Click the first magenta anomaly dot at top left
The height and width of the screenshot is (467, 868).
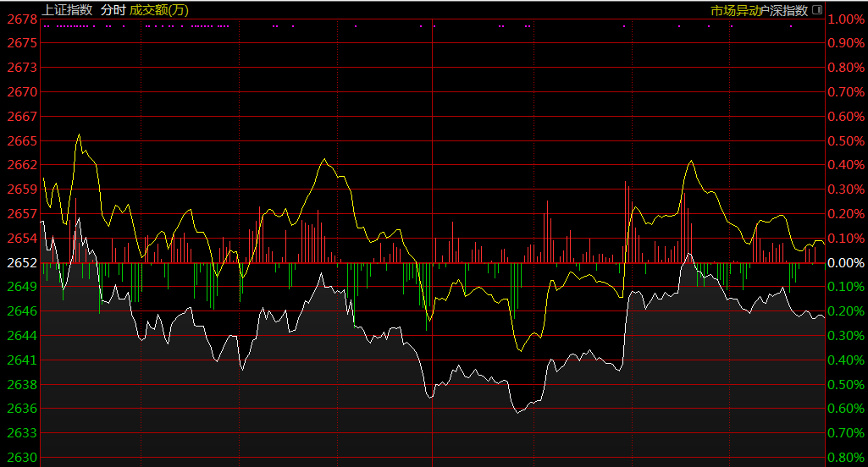coord(44,26)
